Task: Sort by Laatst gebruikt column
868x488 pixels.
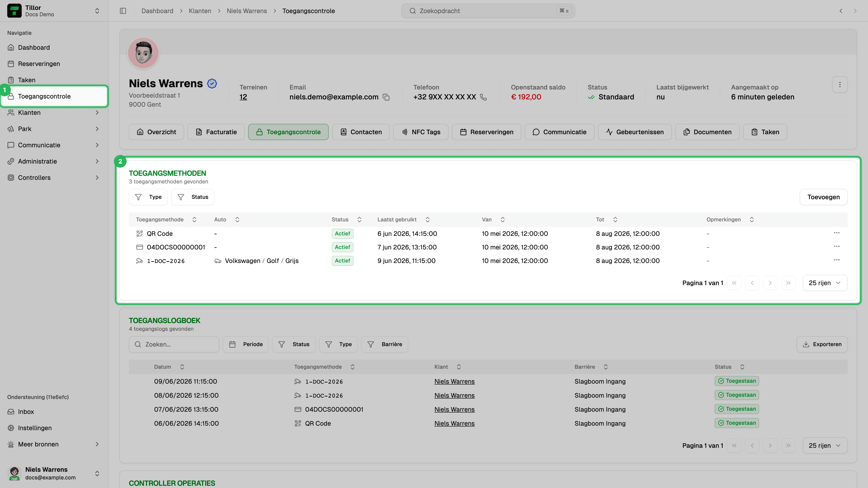Action: tap(428, 220)
